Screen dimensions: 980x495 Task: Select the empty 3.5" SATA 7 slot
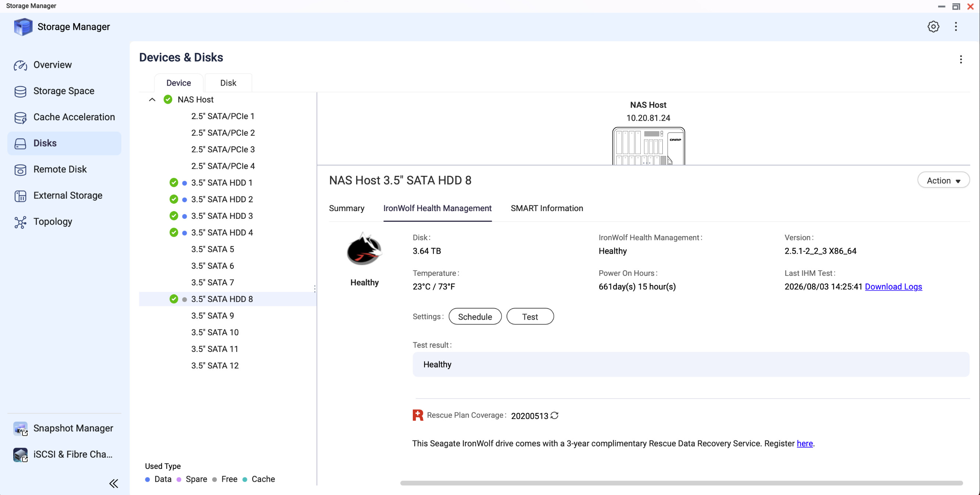(x=213, y=282)
